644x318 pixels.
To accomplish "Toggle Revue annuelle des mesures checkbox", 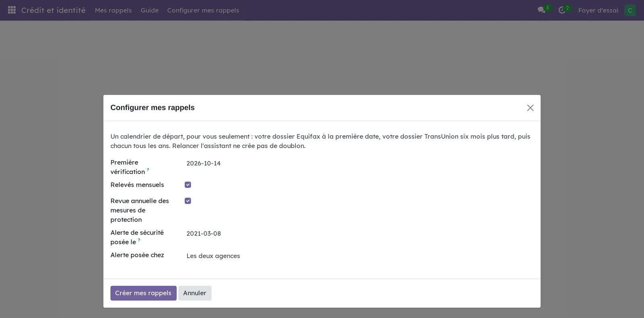I will (188, 201).
